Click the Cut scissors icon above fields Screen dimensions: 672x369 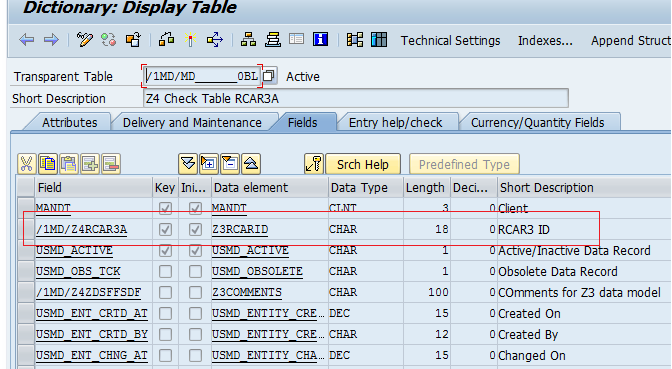pyautogui.click(x=26, y=164)
